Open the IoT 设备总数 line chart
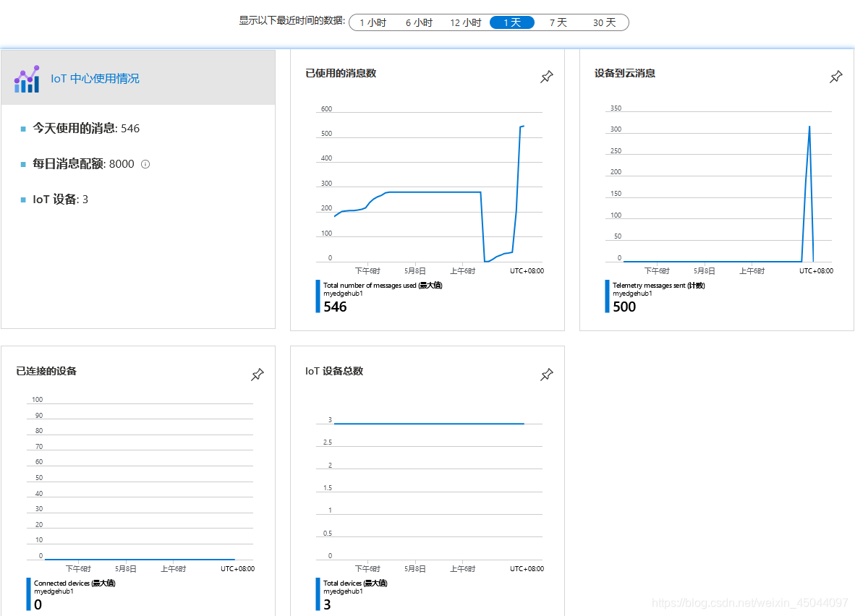Viewport: 855px width, 616px height. click(430, 493)
